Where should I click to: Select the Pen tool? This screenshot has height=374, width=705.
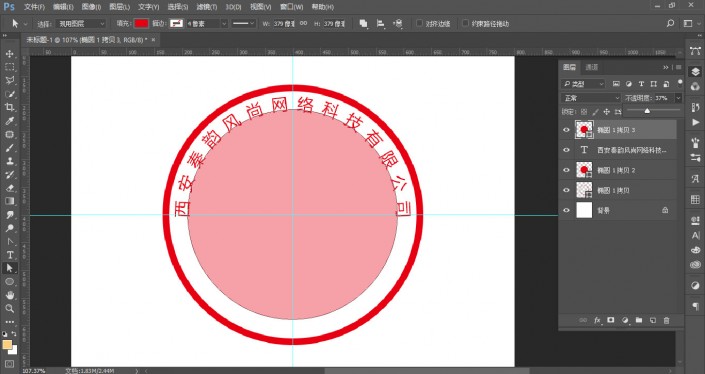point(9,241)
